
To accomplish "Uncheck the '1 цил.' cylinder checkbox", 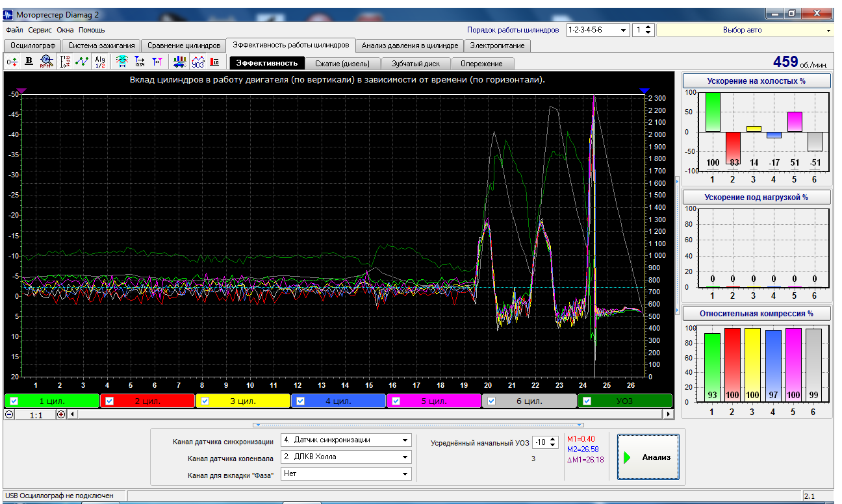I will point(14,401).
